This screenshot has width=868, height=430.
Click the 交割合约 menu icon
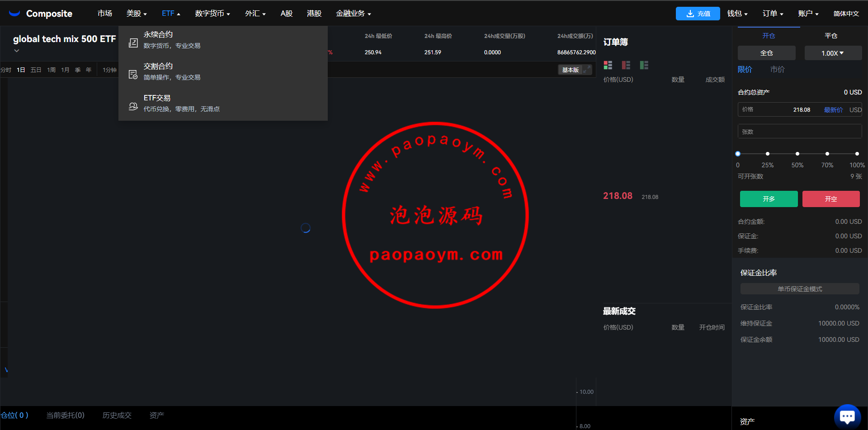pyautogui.click(x=133, y=75)
